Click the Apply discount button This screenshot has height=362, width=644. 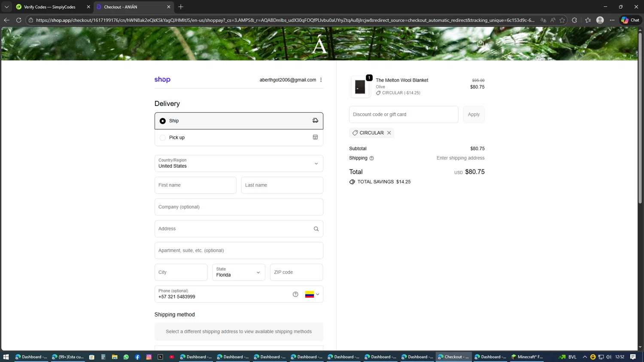click(x=474, y=115)
